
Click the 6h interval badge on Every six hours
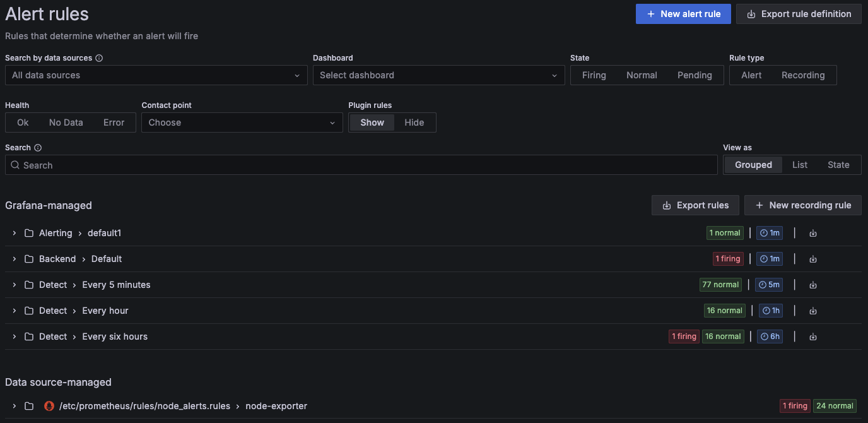tap(770, 336)
